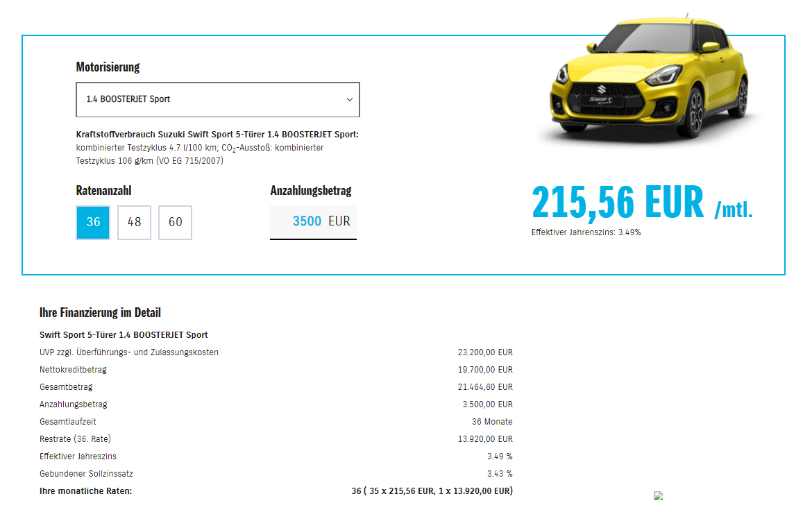This screenshot has width=812, height=512.
Task: Click the label Gesamtlaufzeit
Action: (68, 422)
